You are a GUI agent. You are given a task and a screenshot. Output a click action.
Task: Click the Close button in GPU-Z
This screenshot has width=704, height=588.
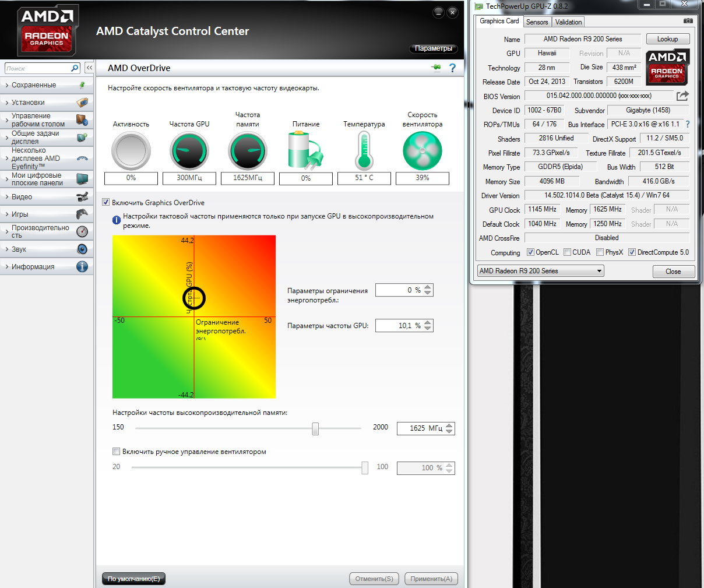pos(673,272)
